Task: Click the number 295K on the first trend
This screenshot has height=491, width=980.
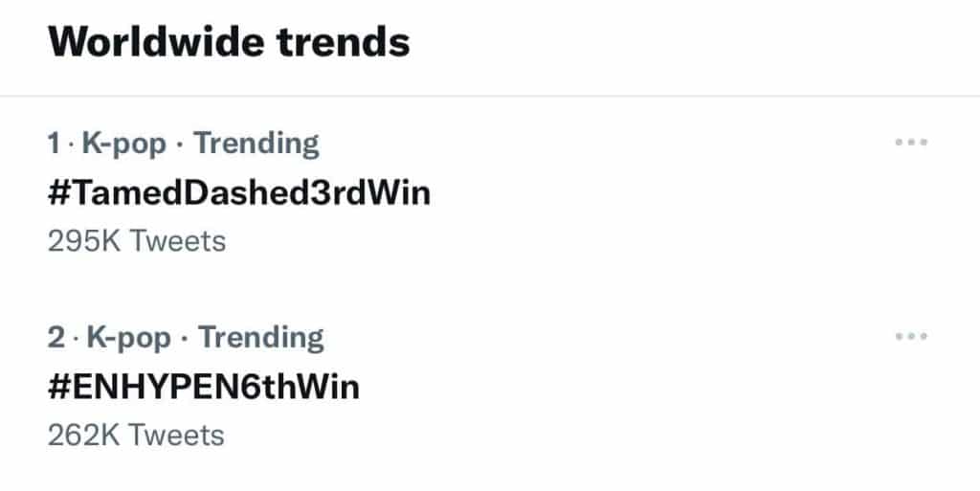Action: coord(84,240)
